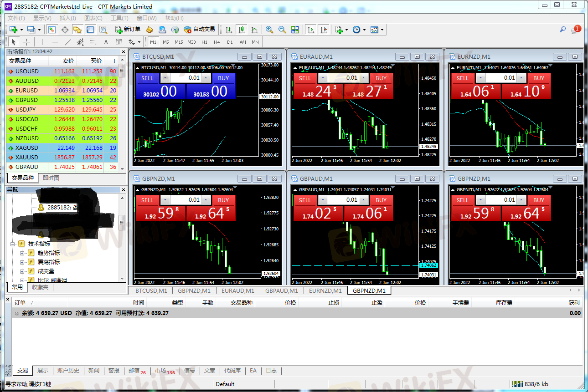The width and height of the screenshot is (588, 392).
Task: Toggle chart auto scroll
Action: coord(311,30)
